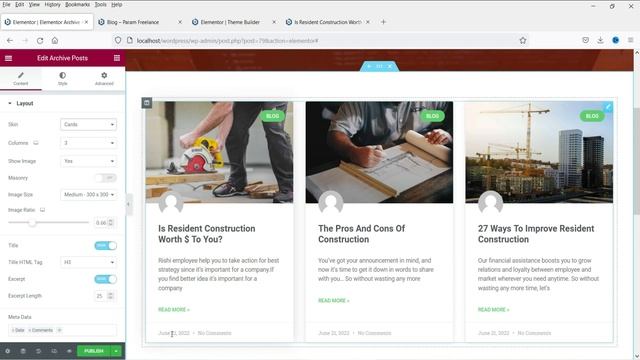Switch to the Style tab
This screenshot has width=640, height=360.
(62, 78)
